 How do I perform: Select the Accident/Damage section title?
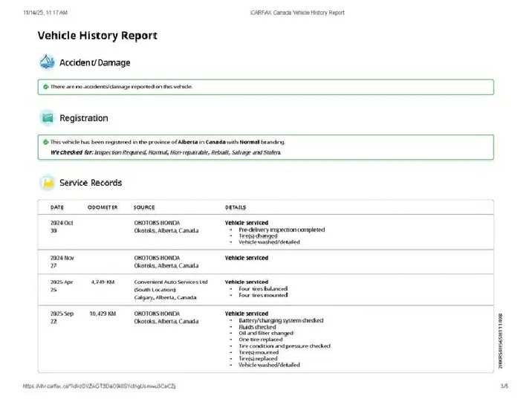94,63
